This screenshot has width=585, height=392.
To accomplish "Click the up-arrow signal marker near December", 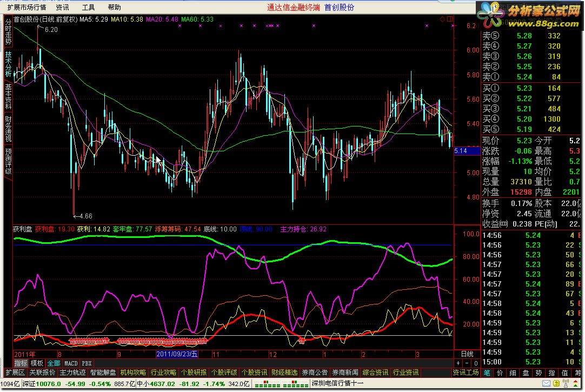I will coord(302,340).
